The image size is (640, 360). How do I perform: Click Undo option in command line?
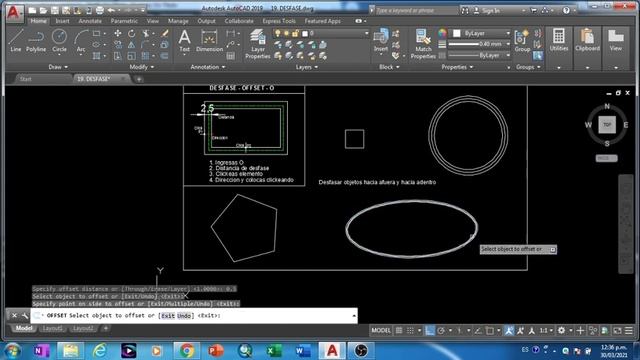[184, 316]
